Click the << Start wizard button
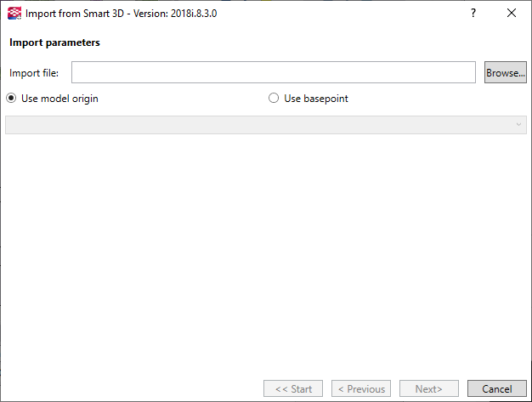Screen dimensions: 532x402 coord(293,388)
